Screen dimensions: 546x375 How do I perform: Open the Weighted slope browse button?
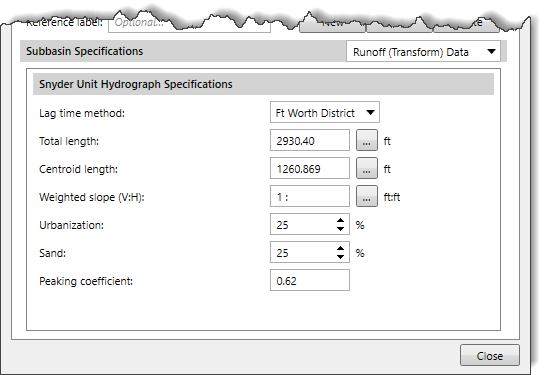tap(367, 196)
